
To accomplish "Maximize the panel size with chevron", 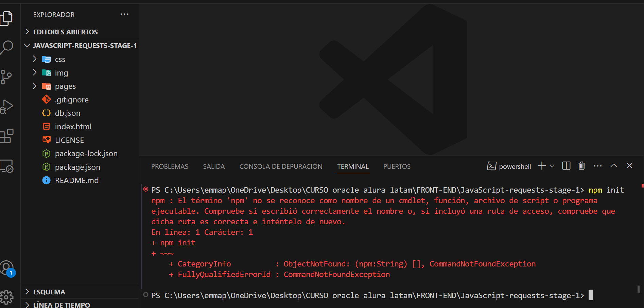I will coord(614,165).
